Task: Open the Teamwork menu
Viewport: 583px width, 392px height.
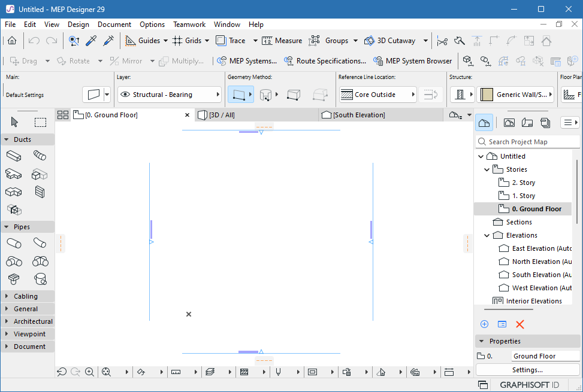Action: [x=189, y=25]
